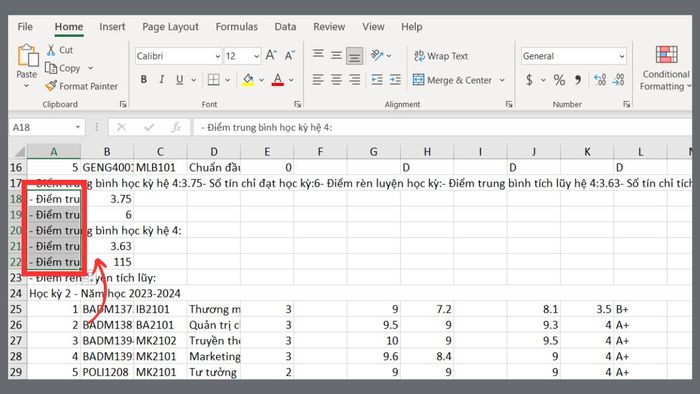Expand the Paste options arrow

pos(26,86)
